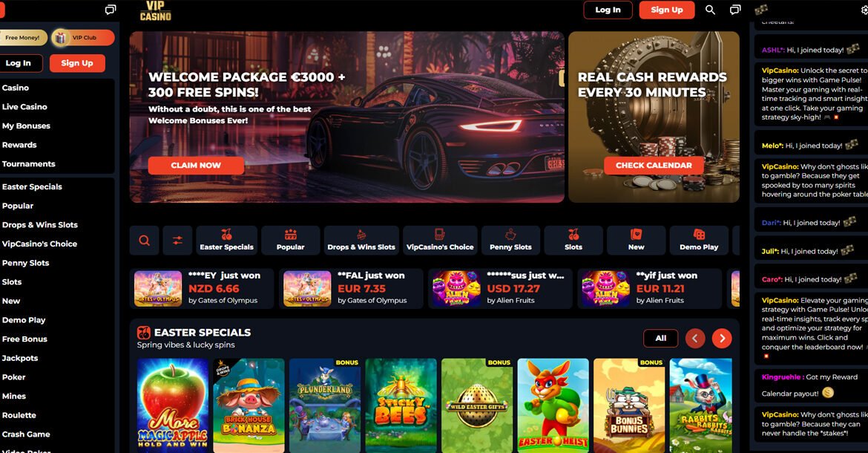Open the chat bubble icon beside search
The image size is (868, 453).
point(735,10)
